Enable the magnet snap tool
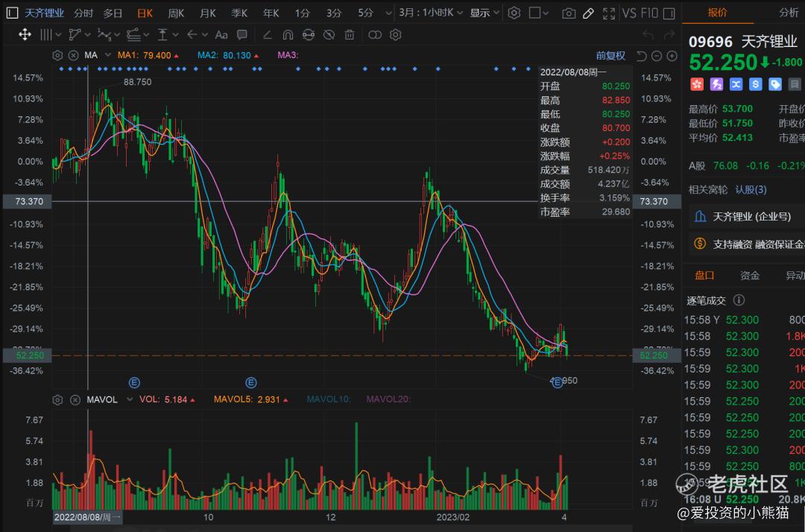 (x=288, y=35)
